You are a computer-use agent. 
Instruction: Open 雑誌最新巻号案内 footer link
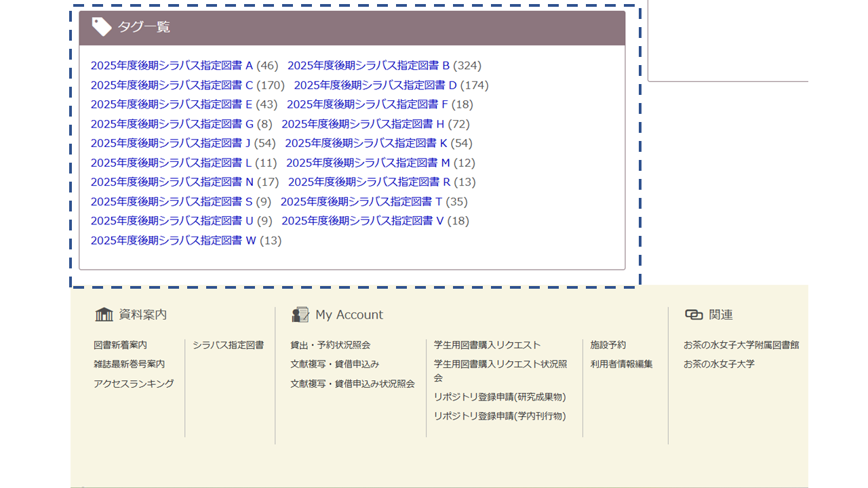coord(129,364)
